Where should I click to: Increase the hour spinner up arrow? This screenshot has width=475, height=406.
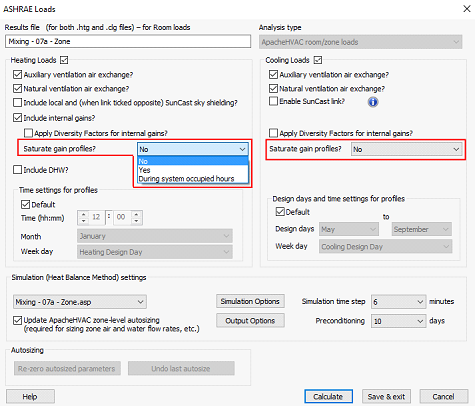click(84, 214)
